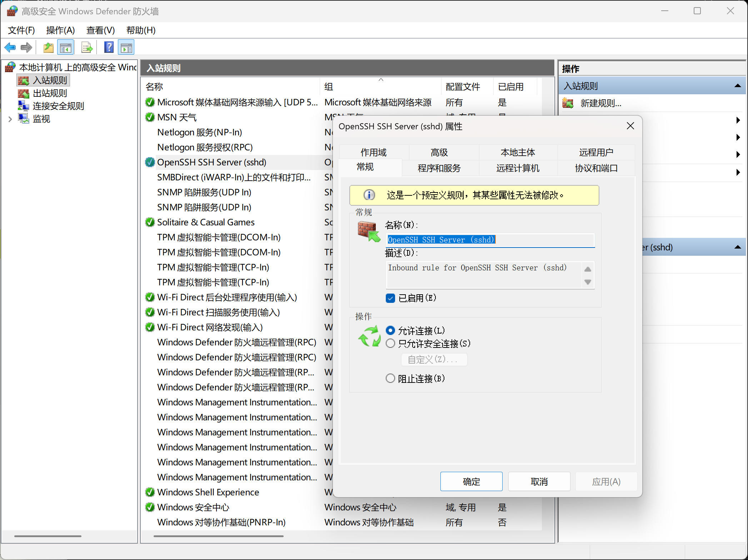Switch to the 协议和端口 tab
The image size is (748, 560).
596,168
